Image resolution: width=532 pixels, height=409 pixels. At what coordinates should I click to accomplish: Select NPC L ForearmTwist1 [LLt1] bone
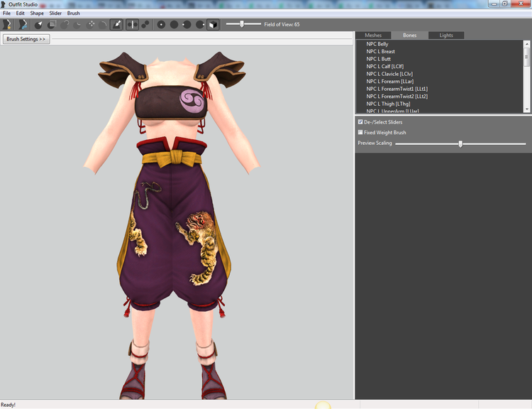pyautogui.click(x=397, y=89)
